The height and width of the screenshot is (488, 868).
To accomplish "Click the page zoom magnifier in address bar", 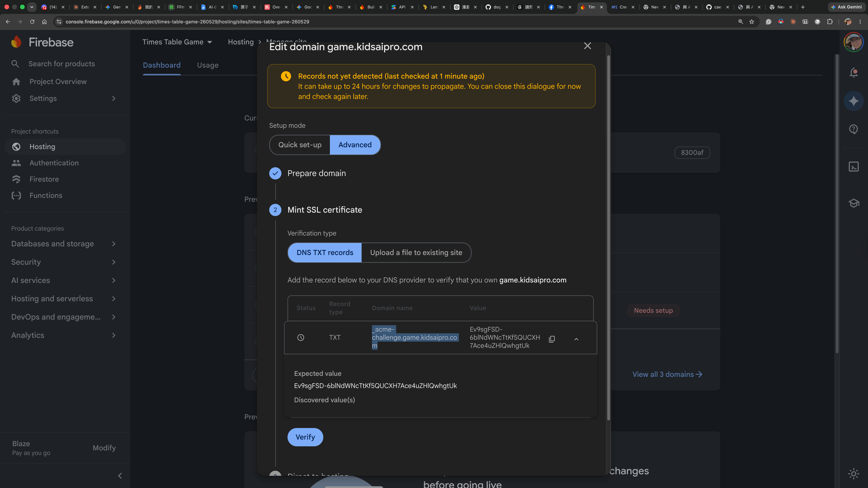I will tap(740, 22).
